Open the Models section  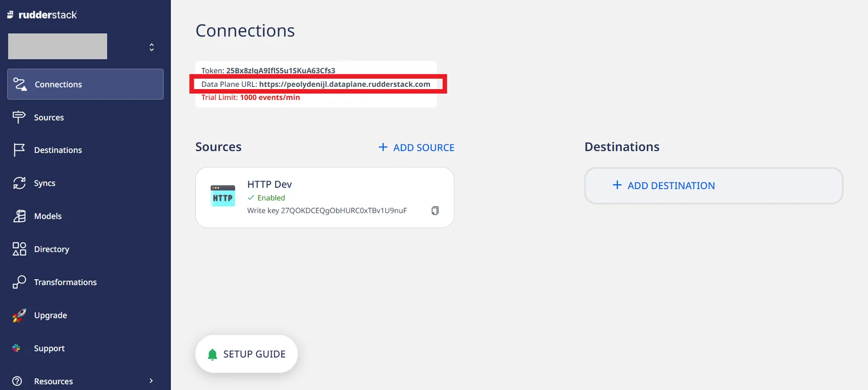(48, 216)
